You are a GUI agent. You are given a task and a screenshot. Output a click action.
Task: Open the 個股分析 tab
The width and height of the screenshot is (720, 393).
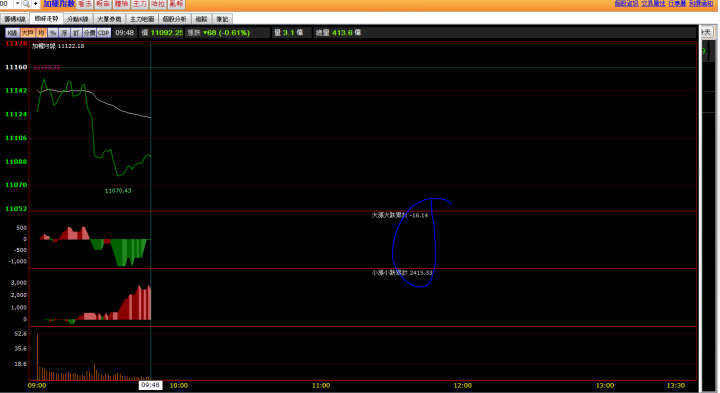[x=174, y=19]
